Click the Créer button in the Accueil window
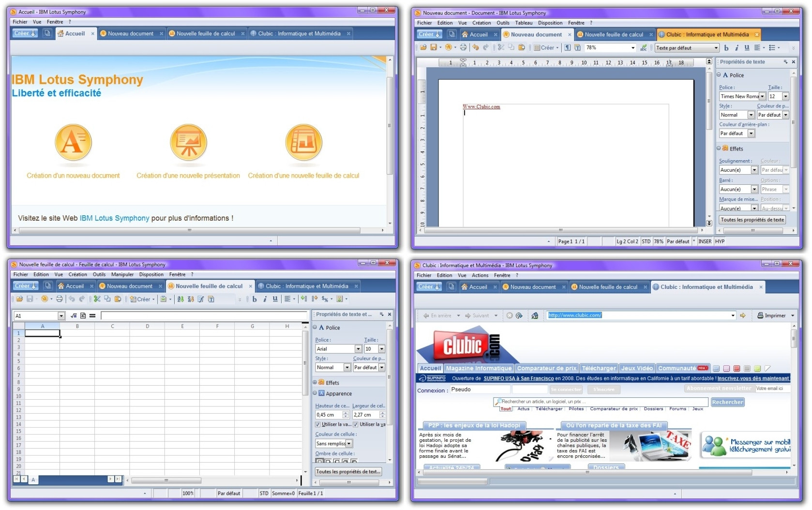 pos(25,33)
